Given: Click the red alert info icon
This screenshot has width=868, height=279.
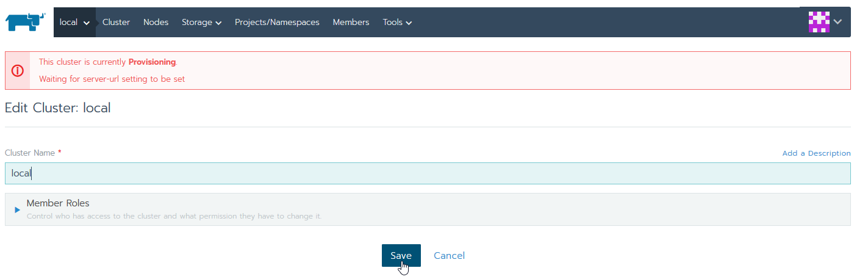Looking at the screenshot, I should tap(18, 71).
